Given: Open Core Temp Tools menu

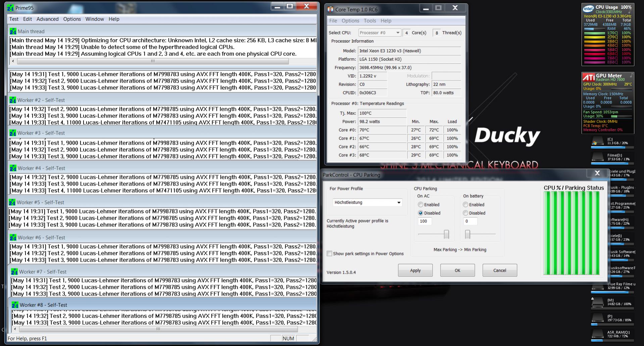Looking at the screenshot, I should pos(370,21).
